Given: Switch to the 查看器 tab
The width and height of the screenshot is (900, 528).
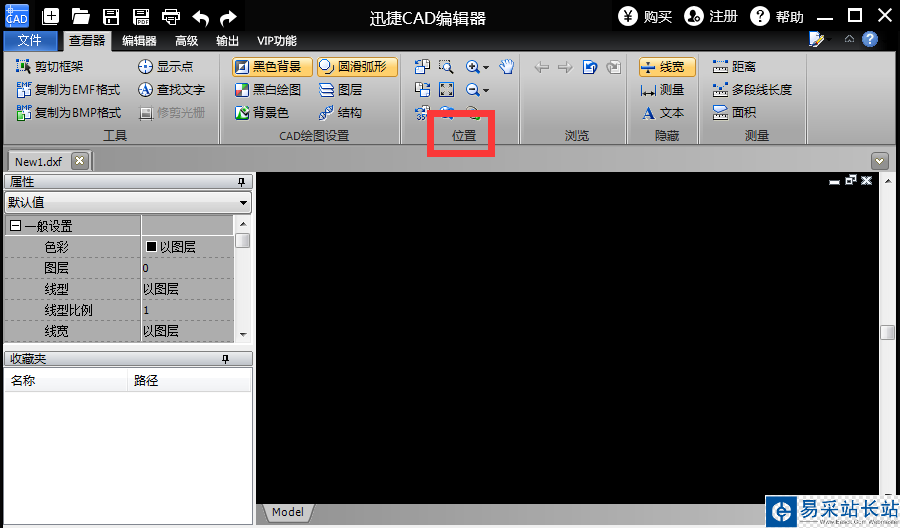Looking at the screenshot, I should pyautogui.click(x=87, y=40).
